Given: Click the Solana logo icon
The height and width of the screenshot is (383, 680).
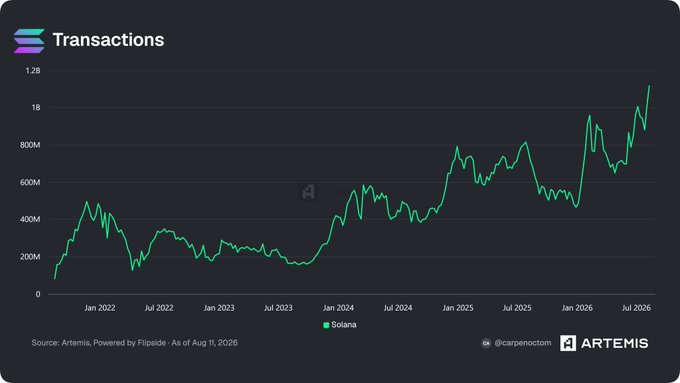Looking at the screenshot, I should point(29,41).
